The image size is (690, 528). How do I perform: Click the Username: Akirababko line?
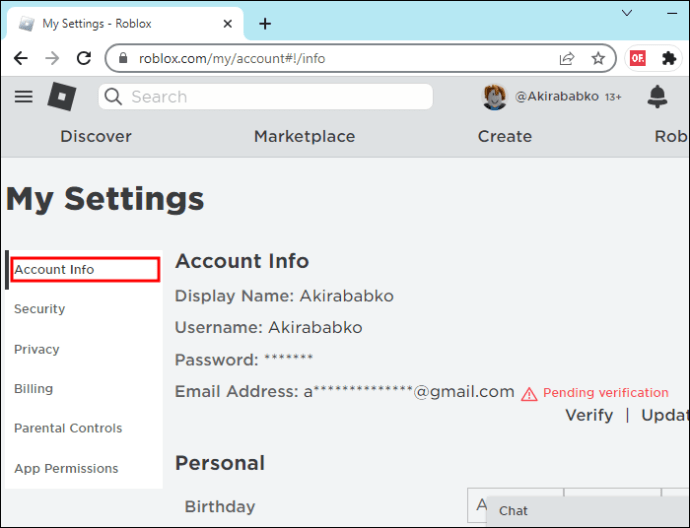268,328
